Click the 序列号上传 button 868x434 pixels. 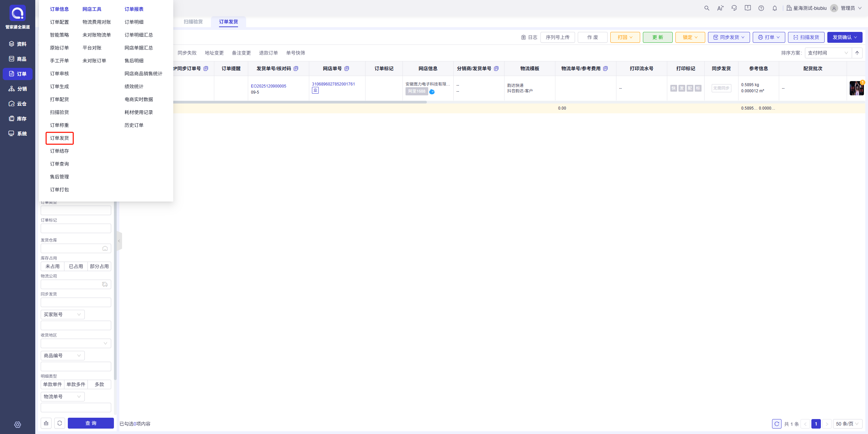coord(557,37)
